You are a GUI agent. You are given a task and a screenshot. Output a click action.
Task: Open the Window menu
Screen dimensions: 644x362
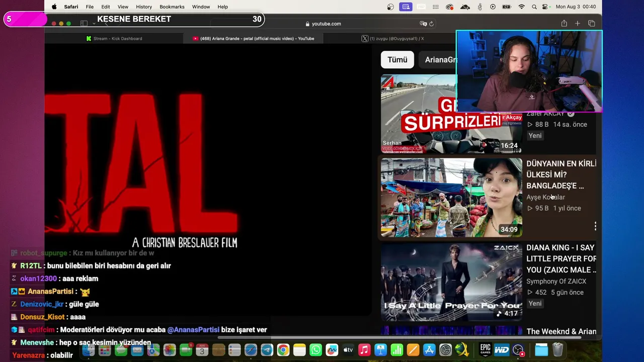coord(201,7)
